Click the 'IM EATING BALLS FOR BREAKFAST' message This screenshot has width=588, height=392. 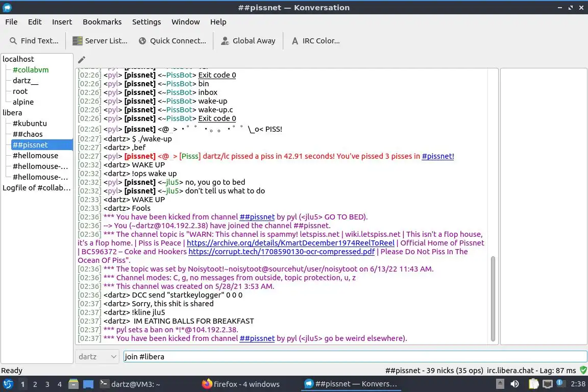[x=193, y=321]
